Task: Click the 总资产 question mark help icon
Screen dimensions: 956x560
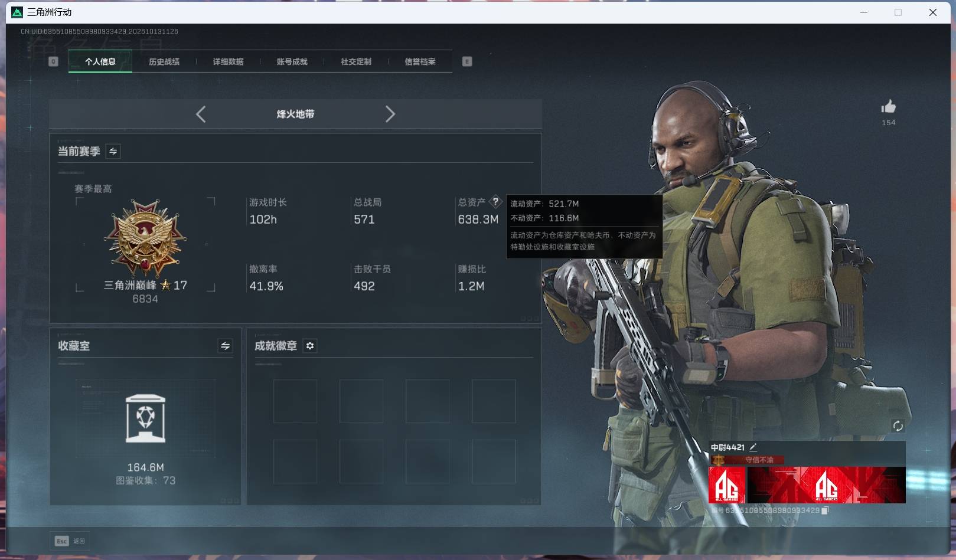Action: [495, 201]
